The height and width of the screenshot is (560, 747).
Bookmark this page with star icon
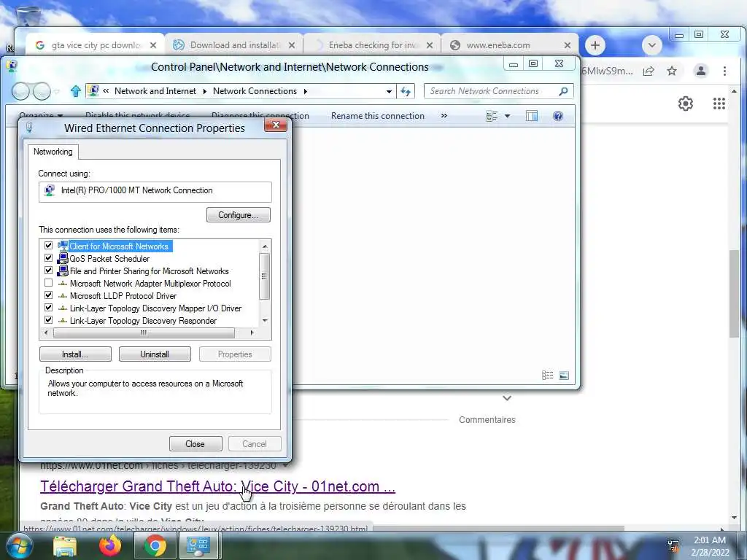click(672, 71)
